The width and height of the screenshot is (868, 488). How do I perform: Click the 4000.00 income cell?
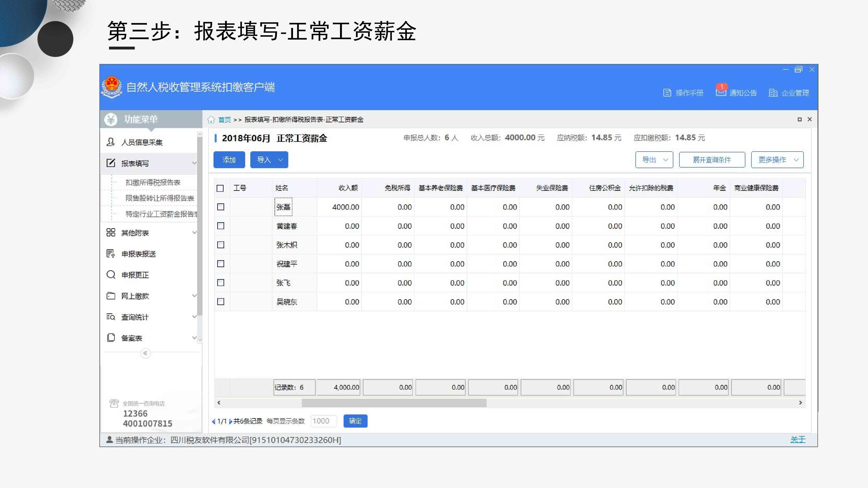click(339, 207)
